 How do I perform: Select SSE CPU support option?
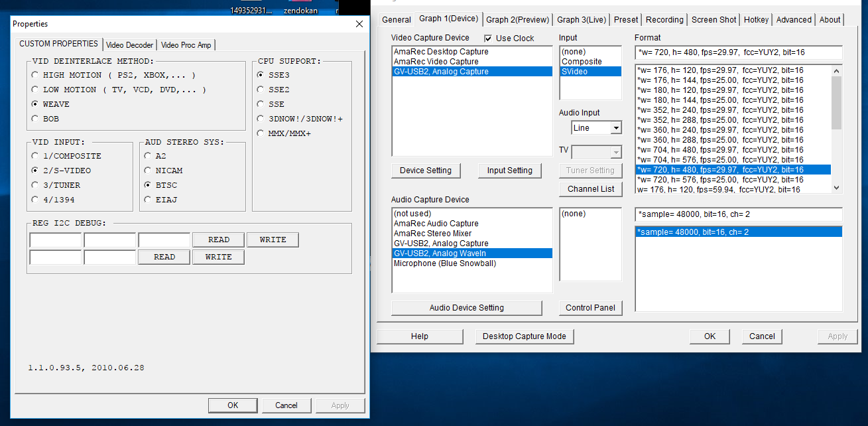pos(261,104)
